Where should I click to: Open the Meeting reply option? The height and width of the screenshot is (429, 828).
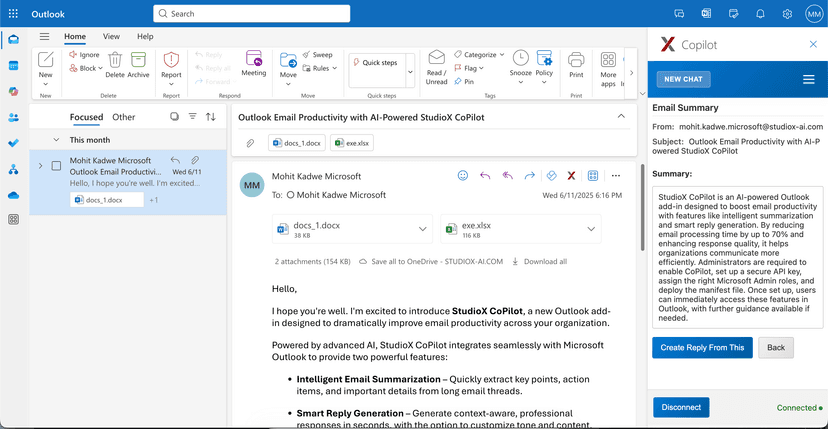254,62
